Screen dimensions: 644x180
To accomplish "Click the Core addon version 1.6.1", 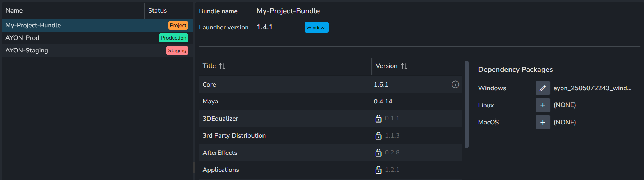I will click(381, 84).
